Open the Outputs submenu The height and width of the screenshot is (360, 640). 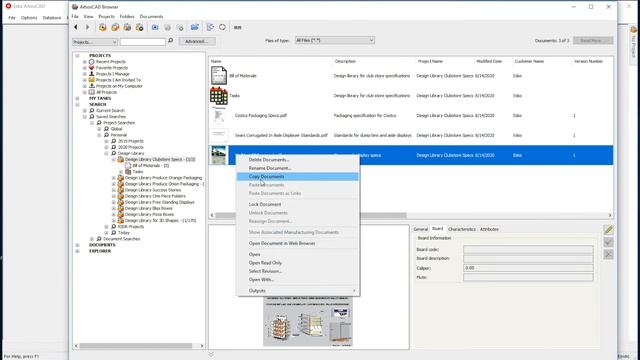coord(298,291)
